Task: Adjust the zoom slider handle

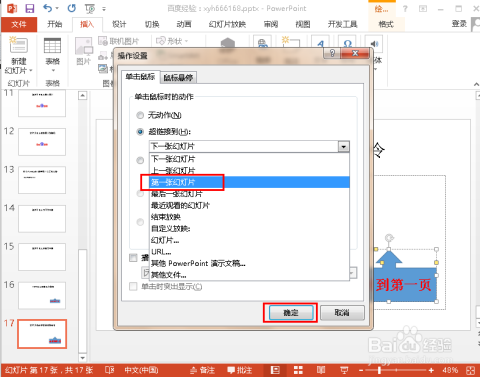Action: 379,370
